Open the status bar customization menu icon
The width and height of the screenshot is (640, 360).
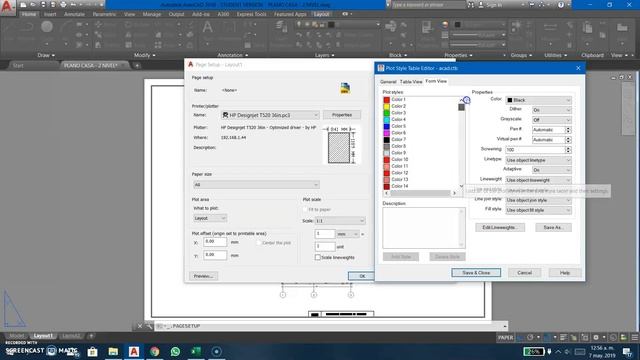(635, 338)
